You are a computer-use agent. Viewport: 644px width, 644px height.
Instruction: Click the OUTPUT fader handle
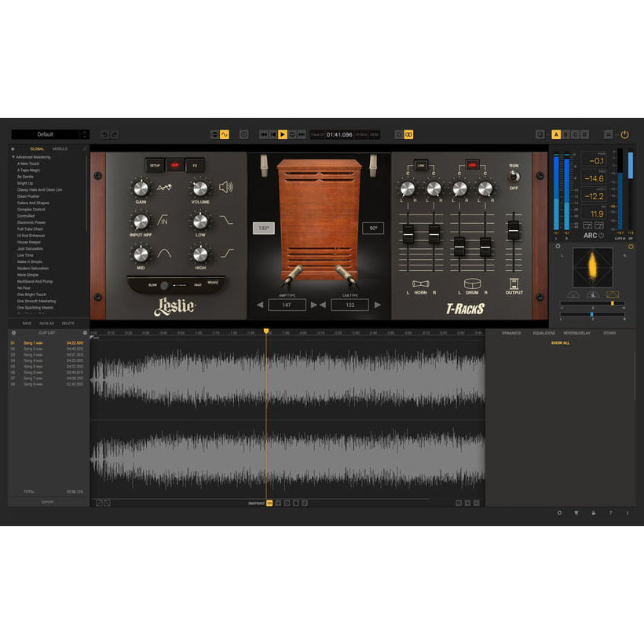click(514, 230)
